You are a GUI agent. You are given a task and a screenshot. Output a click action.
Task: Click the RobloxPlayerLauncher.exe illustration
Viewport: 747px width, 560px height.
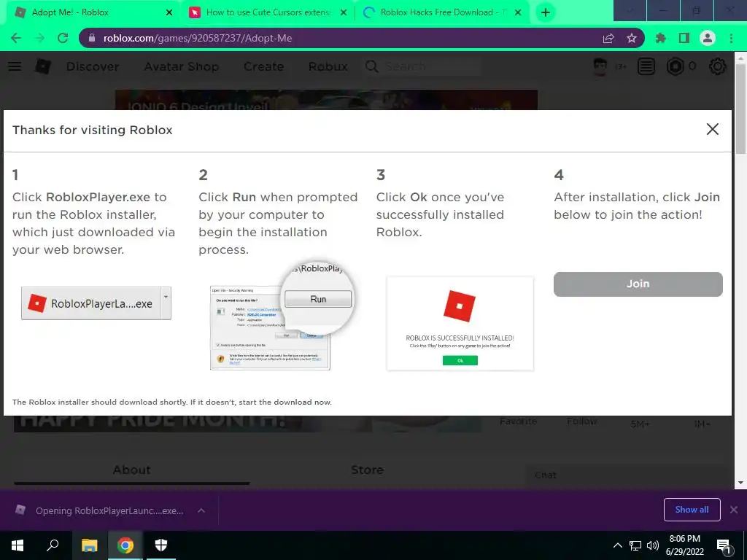[x=96, y=303]
